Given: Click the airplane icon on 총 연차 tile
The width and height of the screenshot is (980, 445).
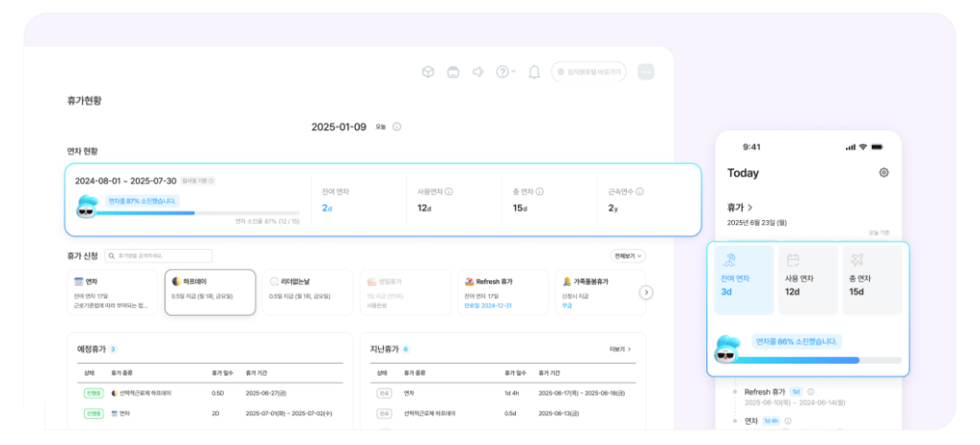Looking at the screenshot, I should pyautogui.click(x=857, y=260).
